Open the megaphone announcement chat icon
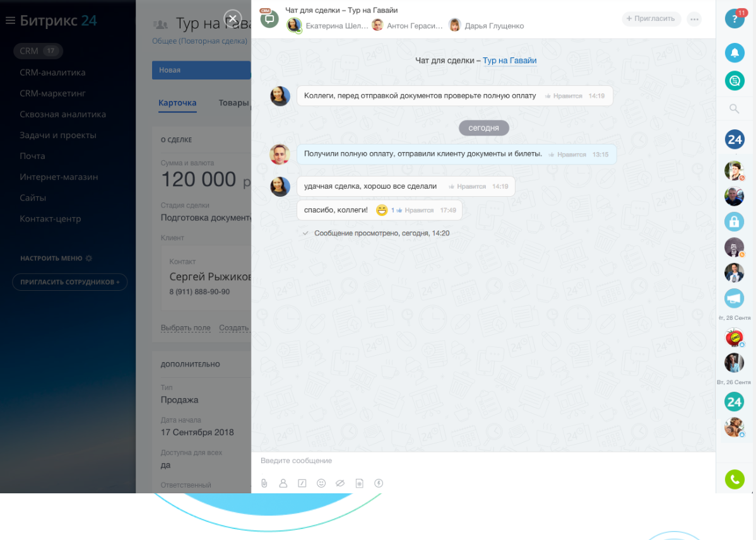Viewport: 756px width, 540px height. tap(735, 298)
